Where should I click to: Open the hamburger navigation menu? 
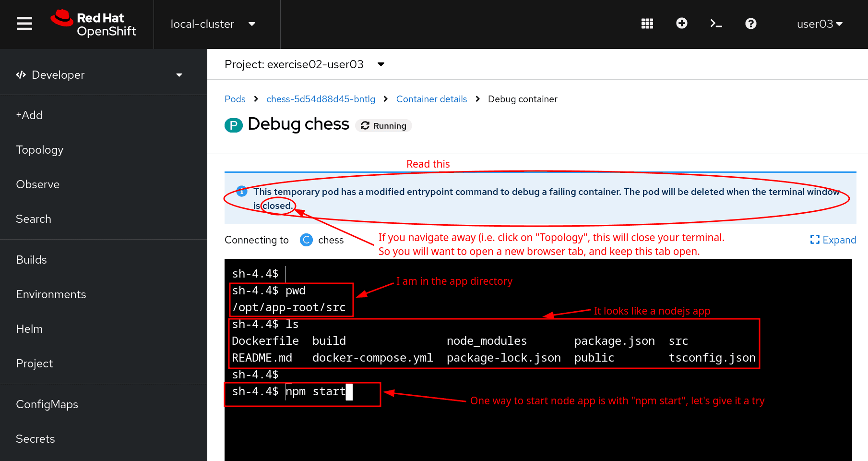point(24,24)
